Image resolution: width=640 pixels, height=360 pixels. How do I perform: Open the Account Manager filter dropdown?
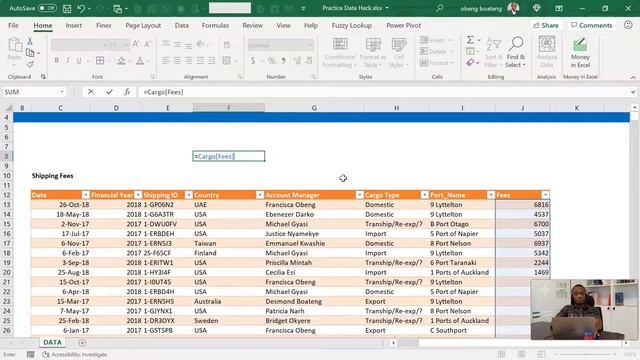tap(359, 195)
